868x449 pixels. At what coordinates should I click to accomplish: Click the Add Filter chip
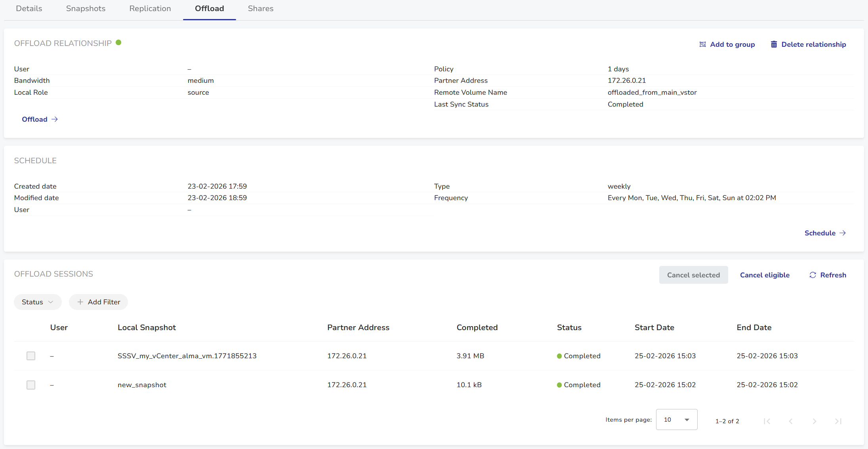point(98,302)
